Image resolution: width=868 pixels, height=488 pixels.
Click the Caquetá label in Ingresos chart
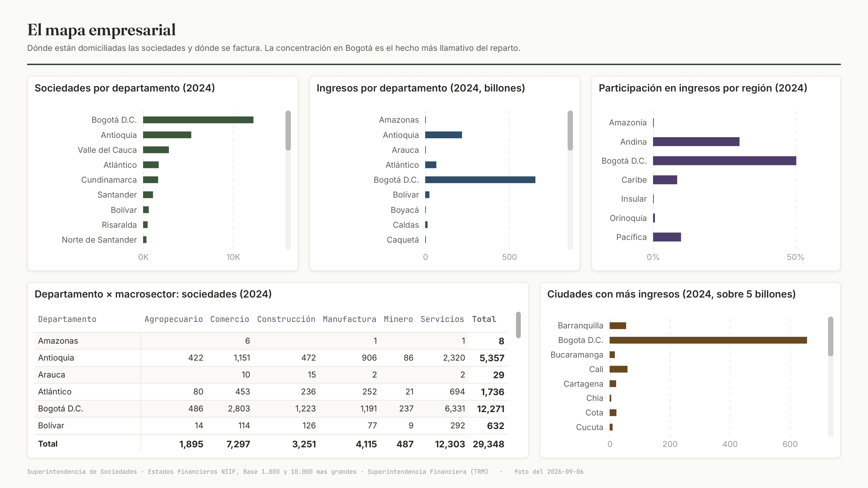403,240
